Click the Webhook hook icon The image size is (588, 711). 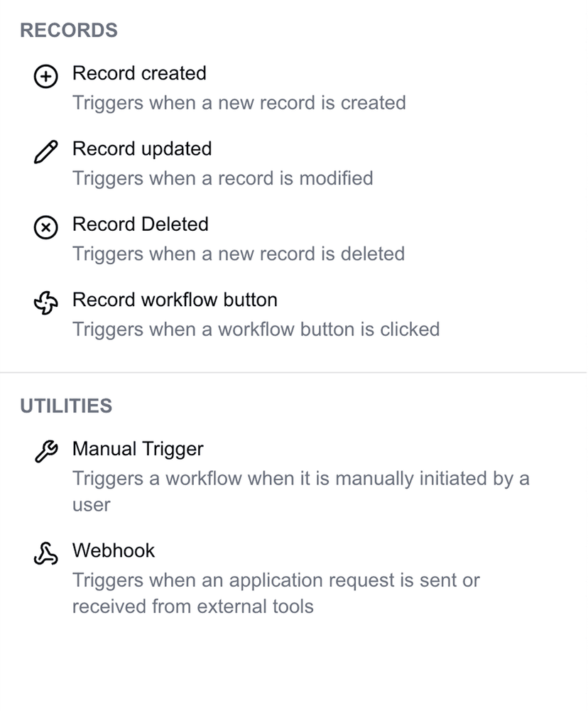point(45,555)
